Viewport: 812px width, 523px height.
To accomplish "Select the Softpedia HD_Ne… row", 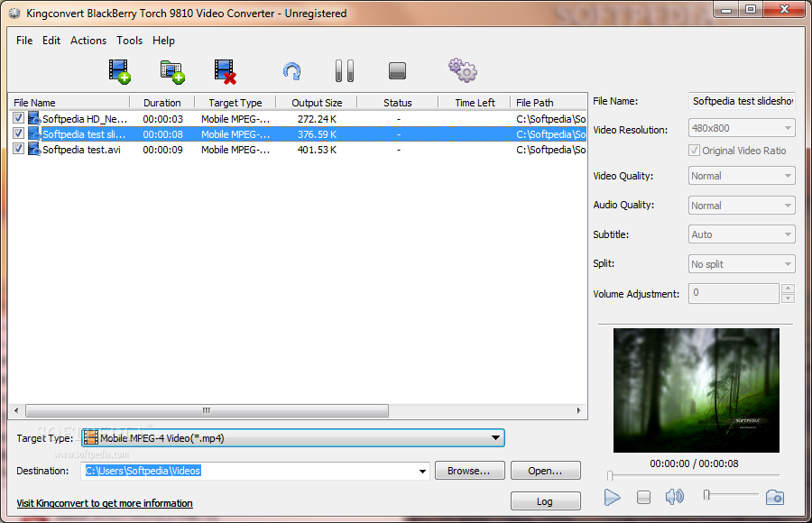I will click(298, 119).
